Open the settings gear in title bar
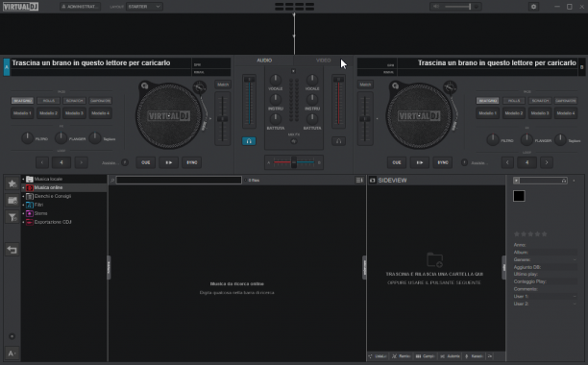Viewport: 588px width, 365px height. point(533,7)
